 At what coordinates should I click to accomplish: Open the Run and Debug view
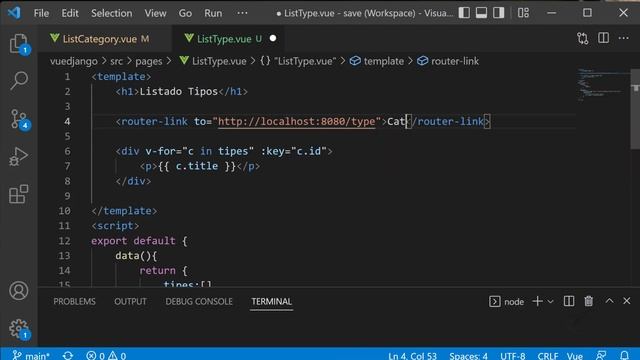pyautogui.click(x=19, y=156)
